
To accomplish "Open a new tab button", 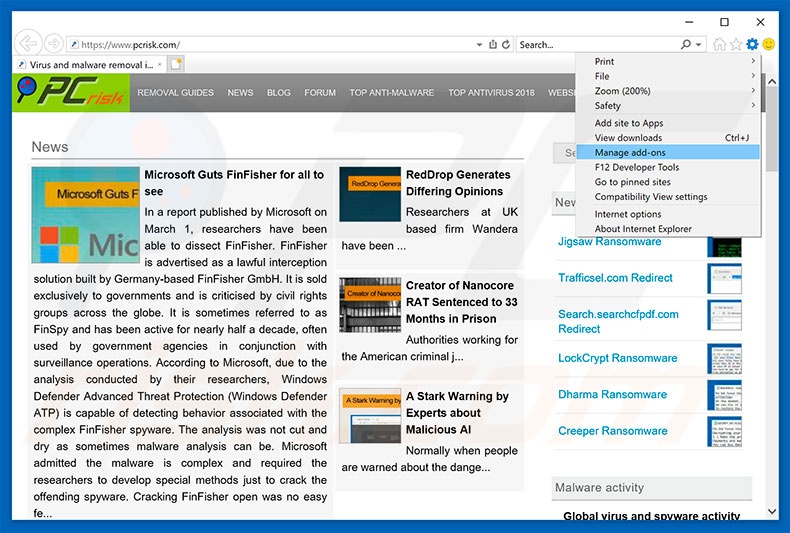I will click(176, 64).
